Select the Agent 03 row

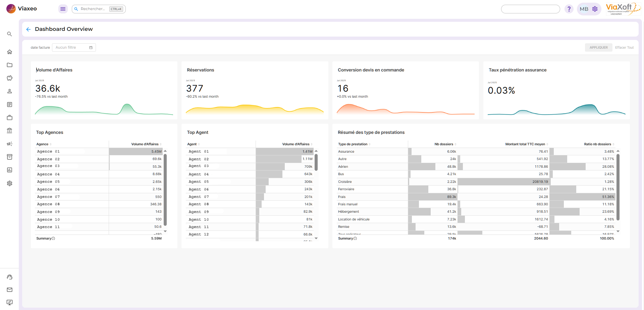[x=250, y=166]
